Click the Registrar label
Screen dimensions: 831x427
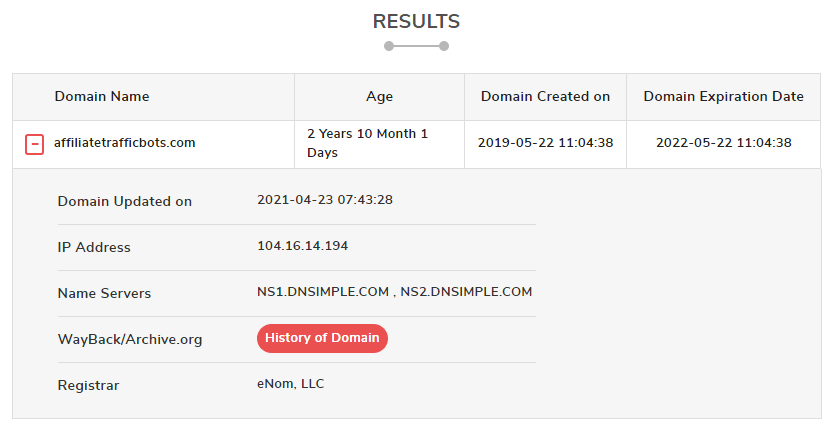[89, 386]
